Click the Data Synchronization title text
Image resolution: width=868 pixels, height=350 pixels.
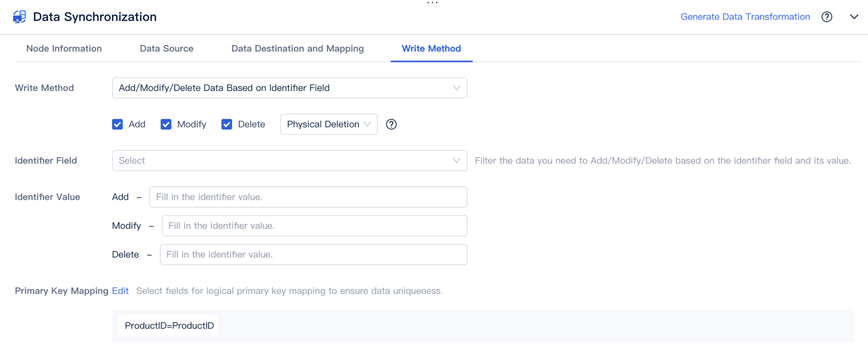point(95,17)
